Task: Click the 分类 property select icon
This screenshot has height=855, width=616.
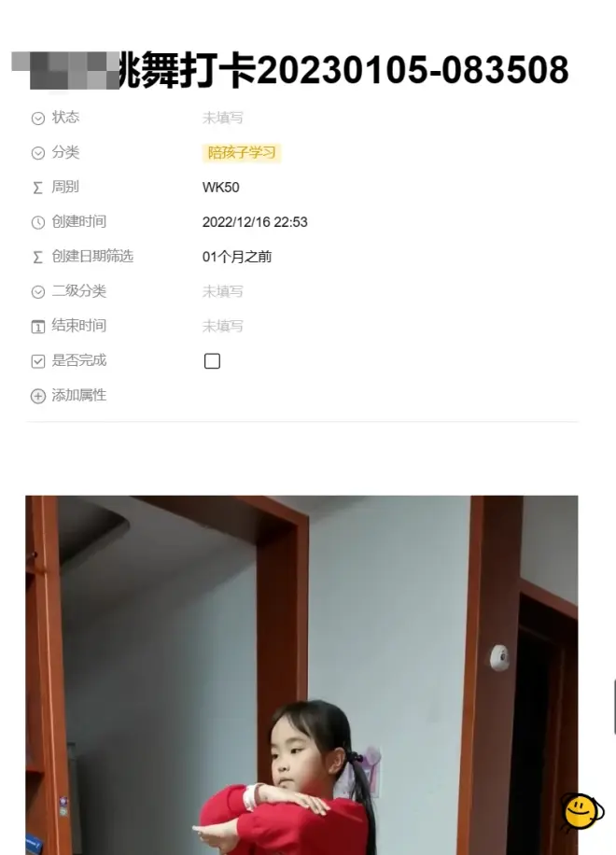Action: 37,153
